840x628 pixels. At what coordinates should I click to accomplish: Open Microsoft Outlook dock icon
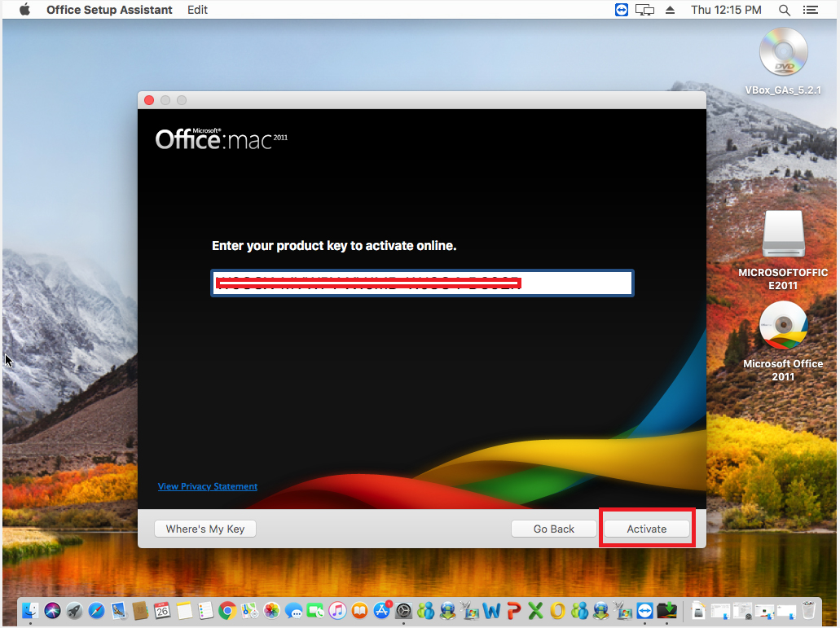click(x=557, y=610)
